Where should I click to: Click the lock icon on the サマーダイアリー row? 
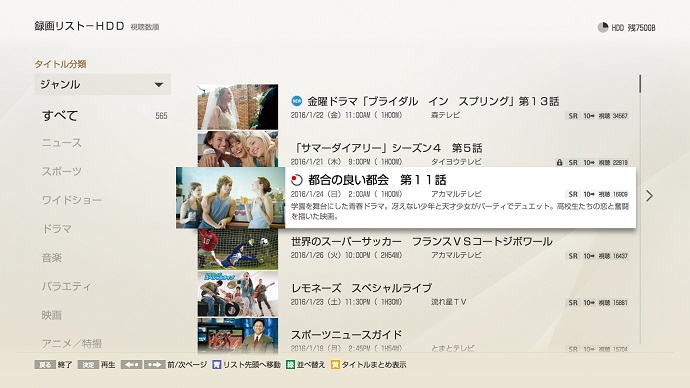point(559,162)
